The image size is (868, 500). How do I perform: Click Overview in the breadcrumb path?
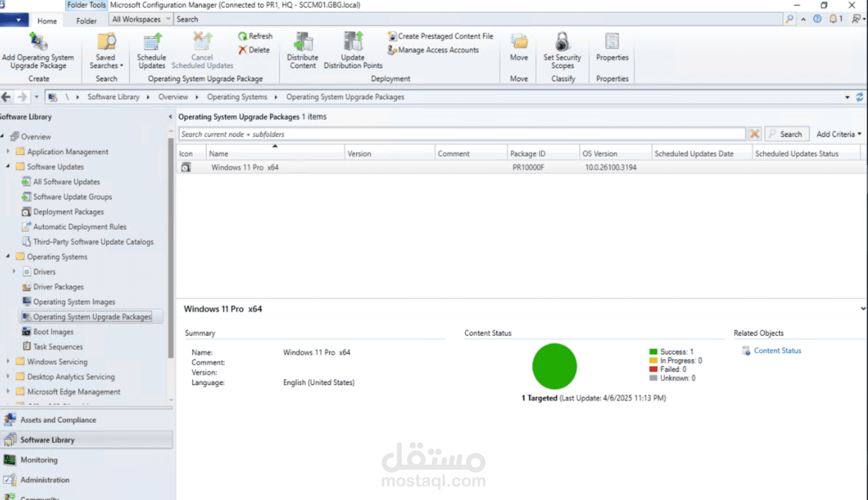[x=173, y=97]
